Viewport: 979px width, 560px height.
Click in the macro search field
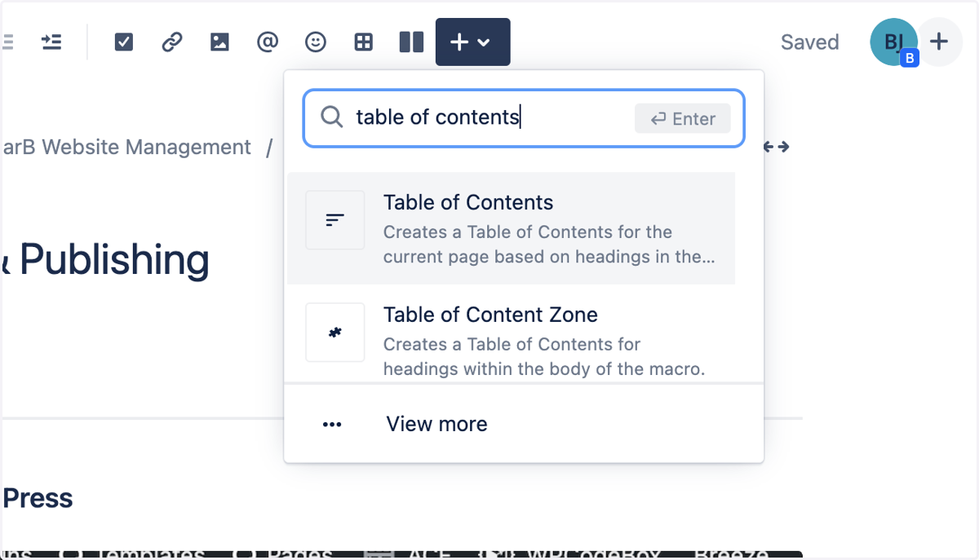point(523,118)
